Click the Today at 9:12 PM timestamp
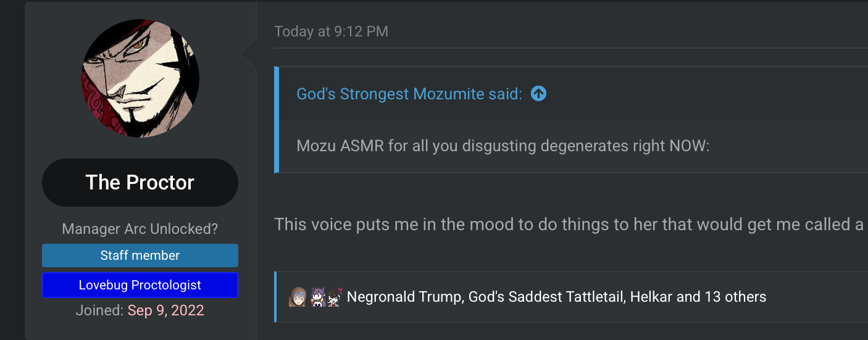 coord(332,31)
